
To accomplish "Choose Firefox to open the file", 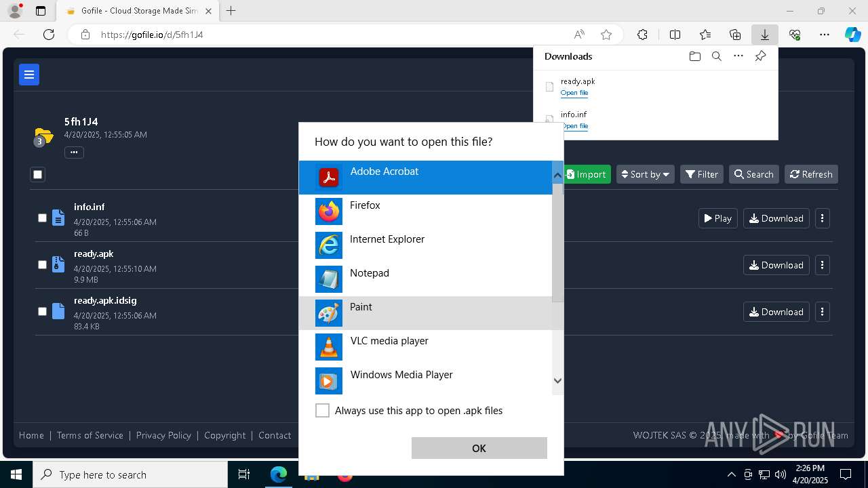I will click(426, 211).
